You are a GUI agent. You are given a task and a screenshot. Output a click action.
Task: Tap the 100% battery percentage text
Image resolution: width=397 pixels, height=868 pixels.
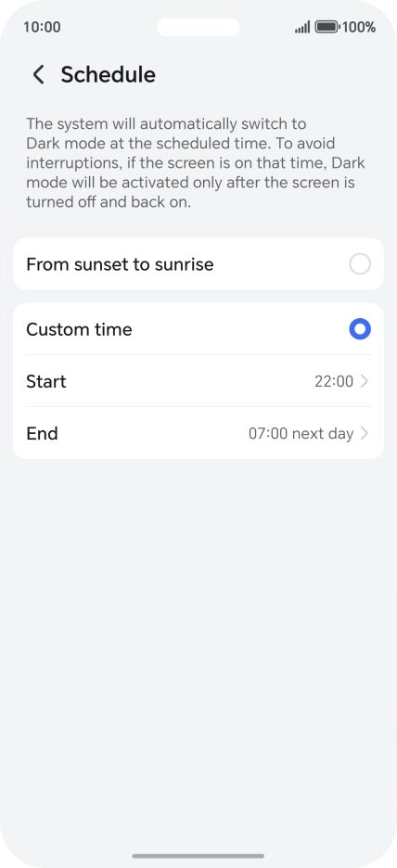coord(359,27)
